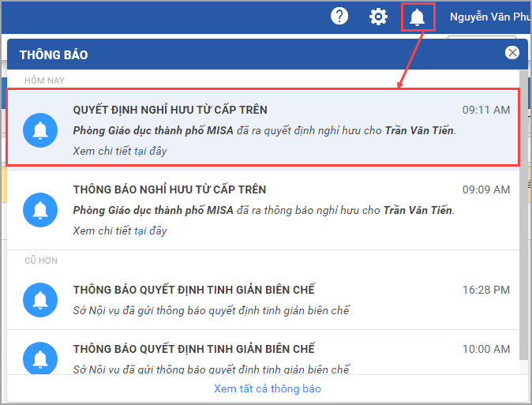Click the notification list vertical scrollbar
This screenshot has height=405, width=532.
click(x=523, y=213)
